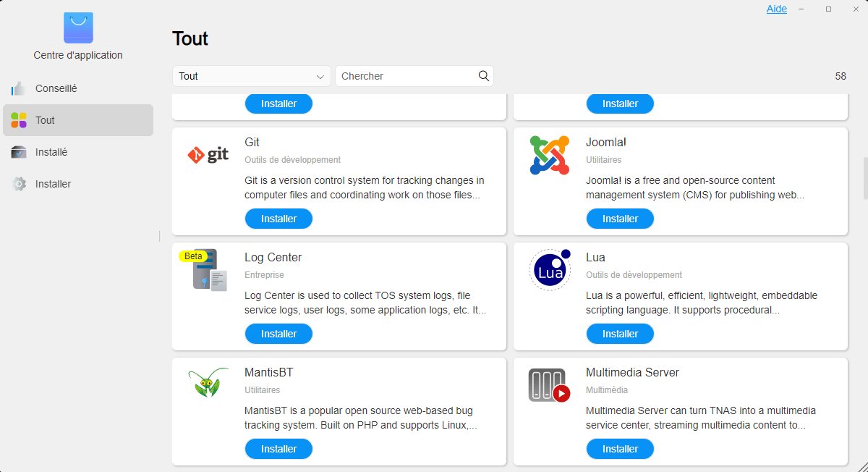Viewport: 868px width, 472px height.
Task: Click the Joomla! app icon
Action: coord(549,155)
